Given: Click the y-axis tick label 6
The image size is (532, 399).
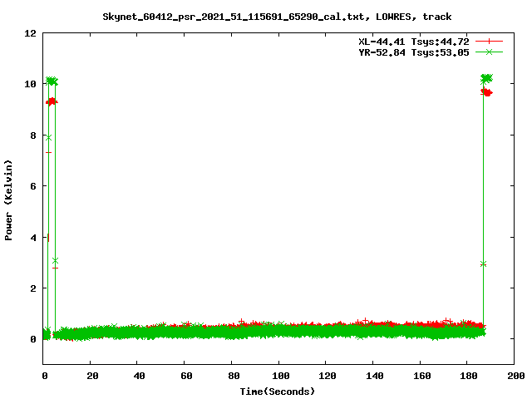Looking at the screenshot, I should 33,186.
